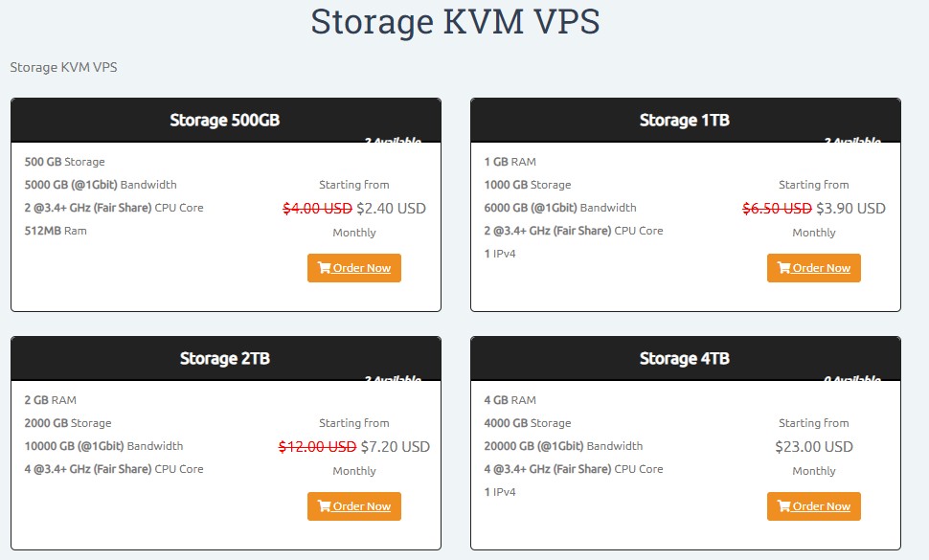Screen dimensions: 929x560
Task: Click the $23.00 USD price on Storage 4TB
Action: 814,445
